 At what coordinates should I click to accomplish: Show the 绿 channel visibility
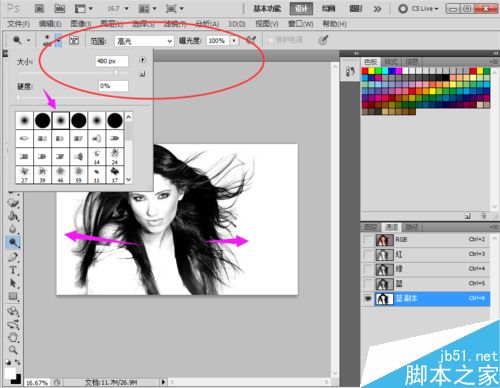tap(368, 269)
